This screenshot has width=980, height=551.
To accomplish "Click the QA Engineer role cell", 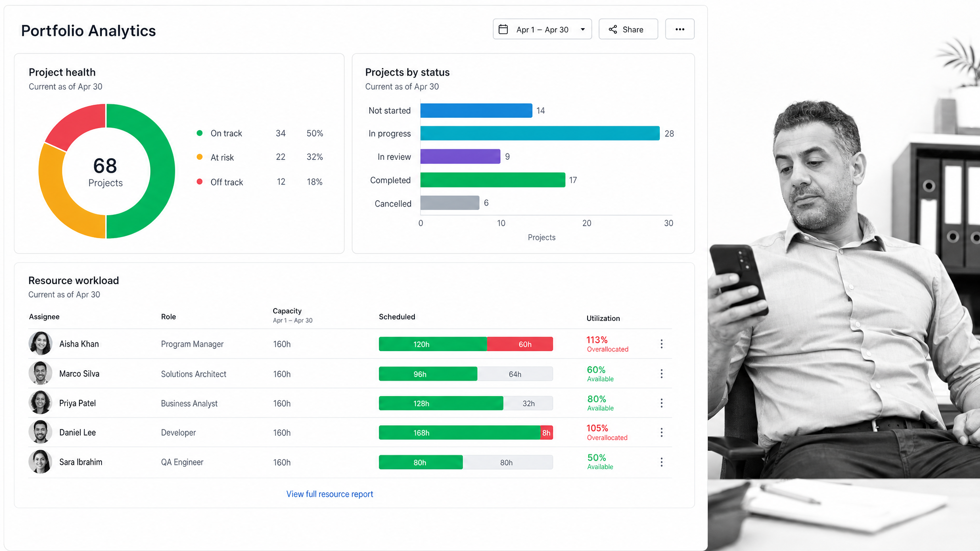I will coord(182,462).
